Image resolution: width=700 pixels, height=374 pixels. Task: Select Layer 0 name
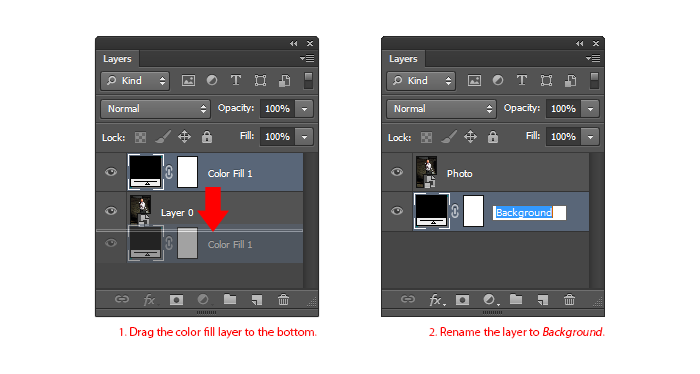[177, 212]
